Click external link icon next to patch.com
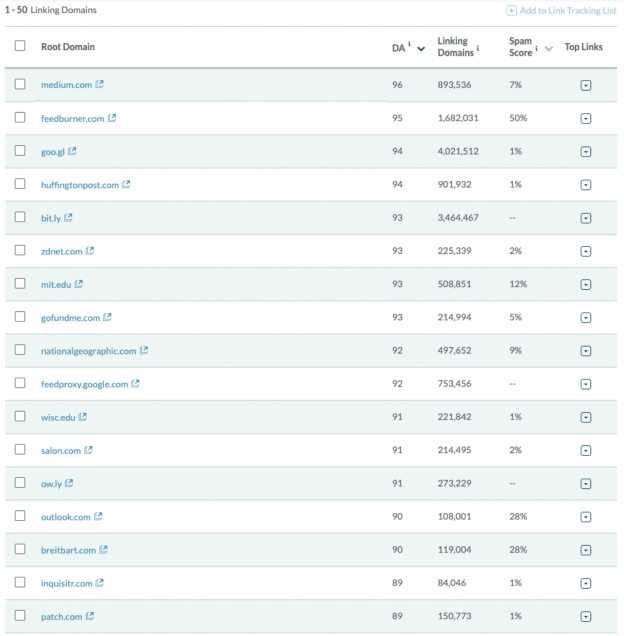 click(90, 616)
